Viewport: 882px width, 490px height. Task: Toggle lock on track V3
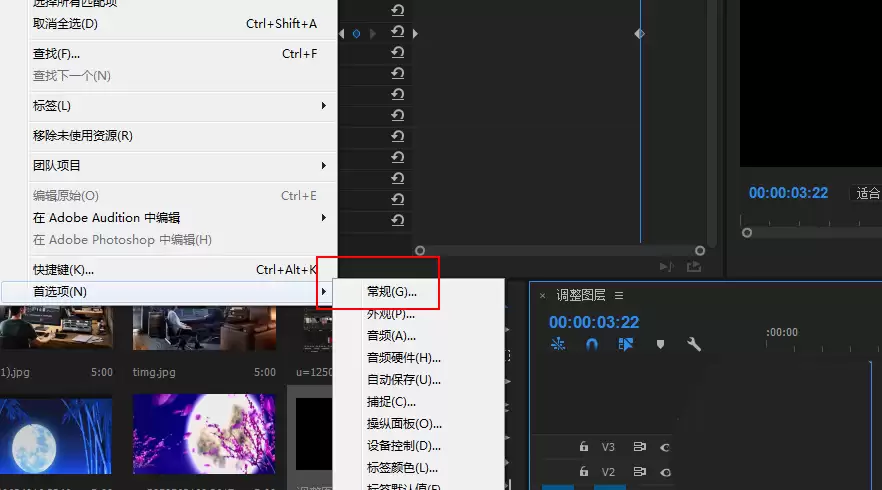pos(584,447)
